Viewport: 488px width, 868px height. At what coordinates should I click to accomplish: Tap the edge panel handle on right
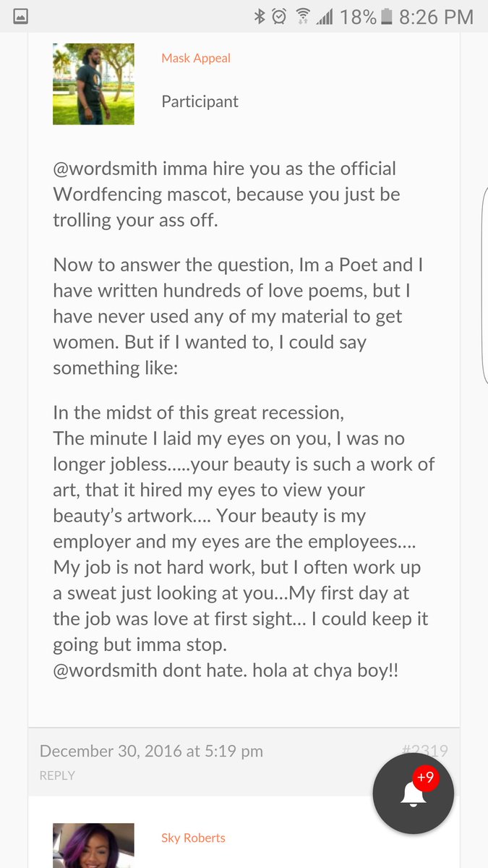click(484, 286)
